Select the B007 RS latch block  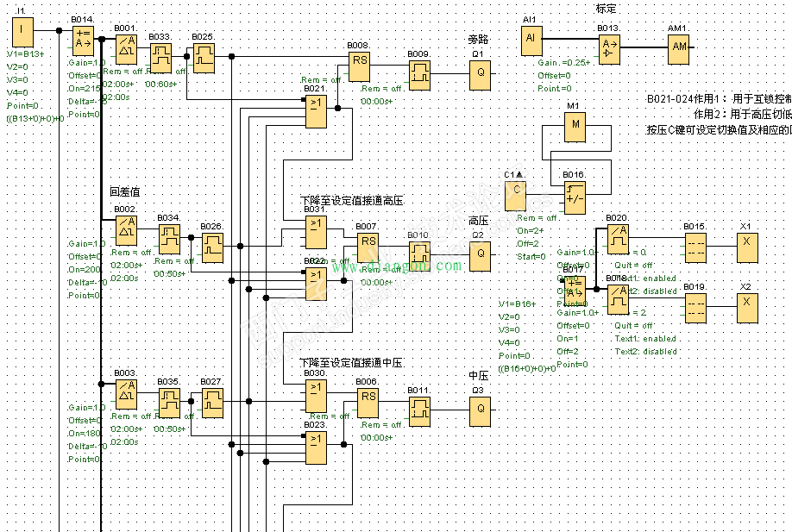point(368,247)
